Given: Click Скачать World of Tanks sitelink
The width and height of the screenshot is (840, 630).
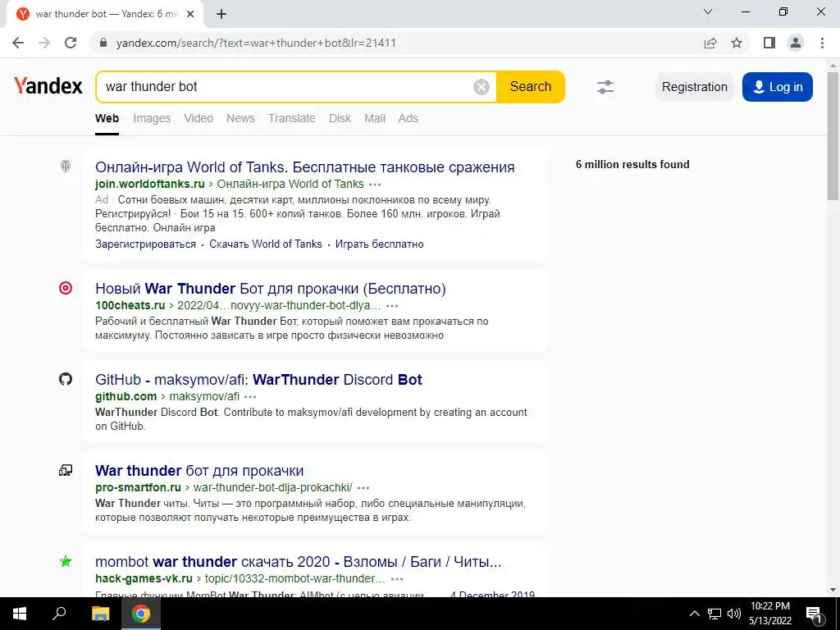Looking at the screenshot, I should tap(266, 244).
